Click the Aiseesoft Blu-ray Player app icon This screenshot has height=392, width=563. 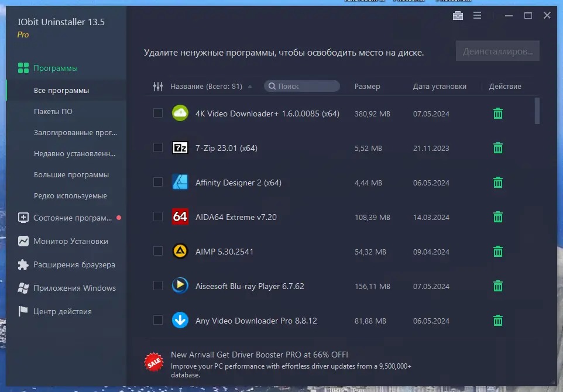coord(180,286)
